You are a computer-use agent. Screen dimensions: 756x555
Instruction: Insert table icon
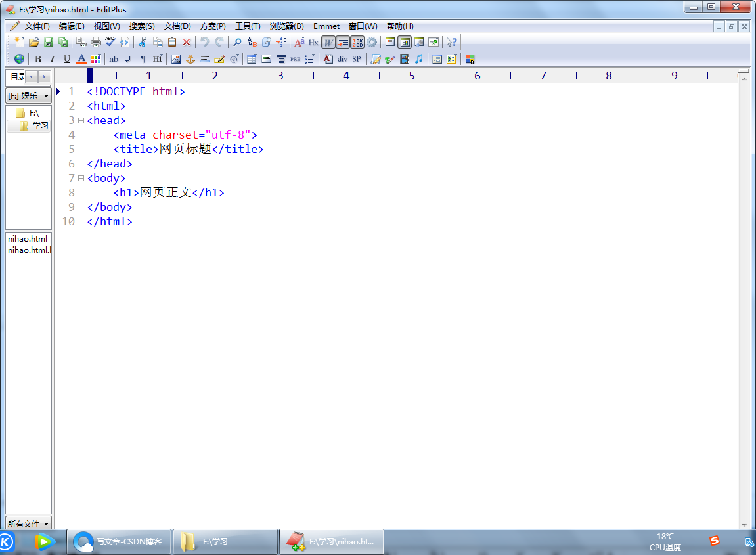point(252,59)
